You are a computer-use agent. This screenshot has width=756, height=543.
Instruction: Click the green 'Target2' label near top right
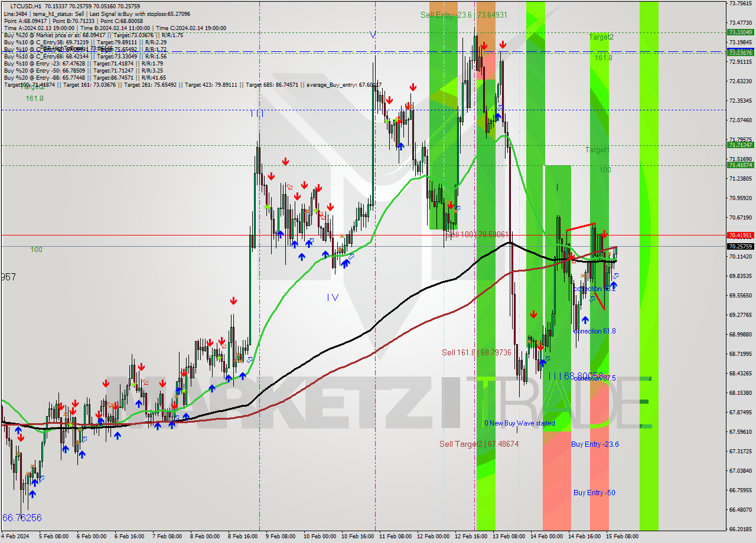[601, 37]
